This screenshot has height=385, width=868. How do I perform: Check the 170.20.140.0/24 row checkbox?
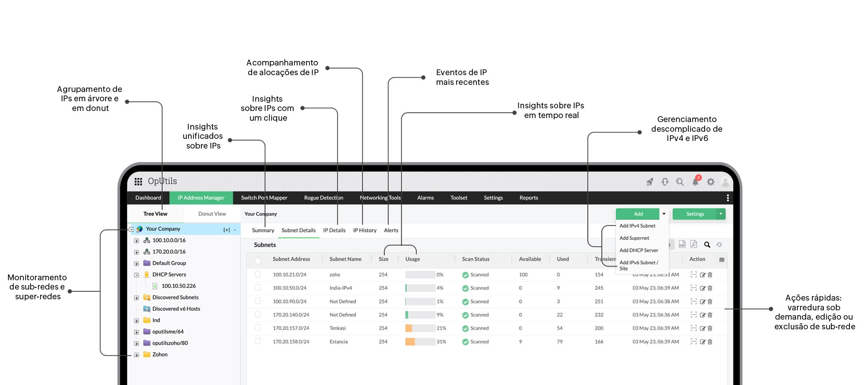point(258,314)
